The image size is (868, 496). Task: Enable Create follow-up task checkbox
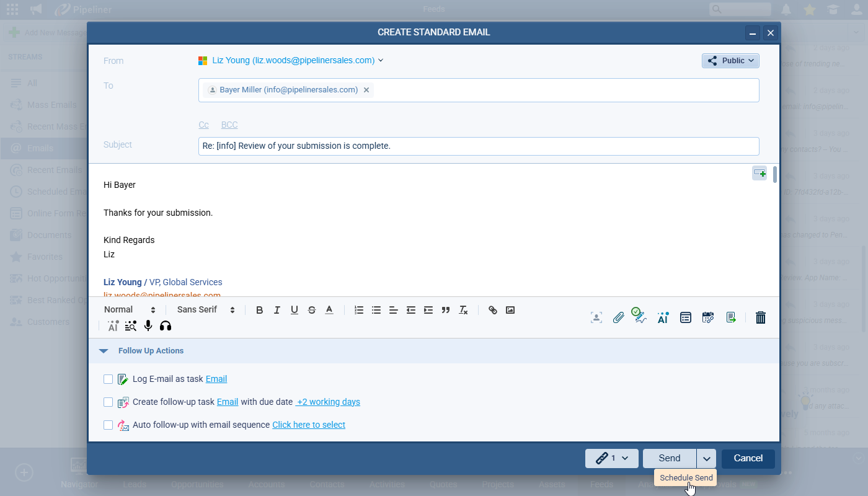tap(108, 402)
